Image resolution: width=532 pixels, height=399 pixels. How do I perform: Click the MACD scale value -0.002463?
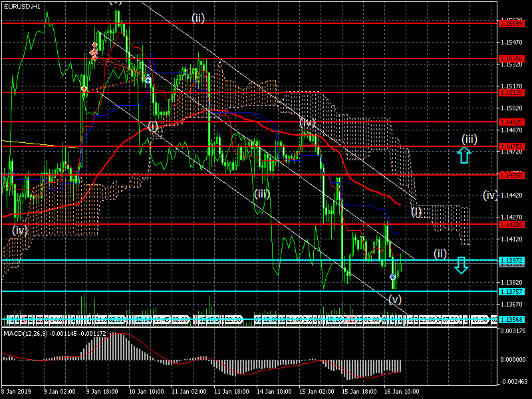513,382
